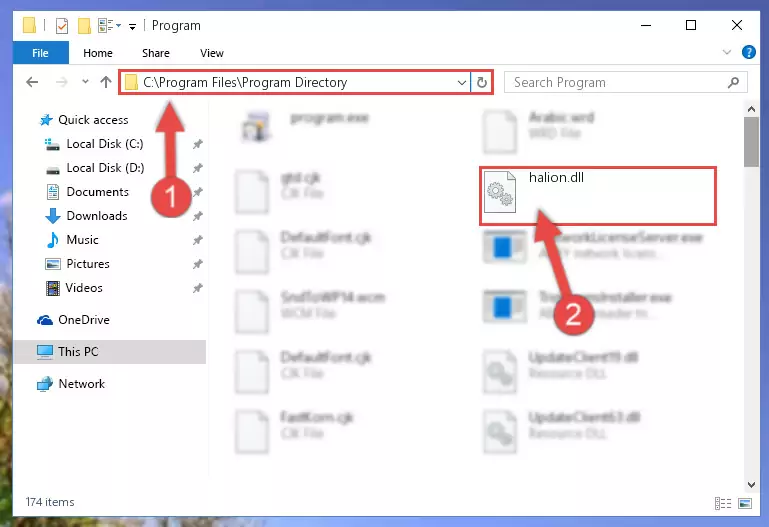The width and height of the screenshot is (769, 527).
Task: Expand the address bar history dropdown
Action: 461,82
